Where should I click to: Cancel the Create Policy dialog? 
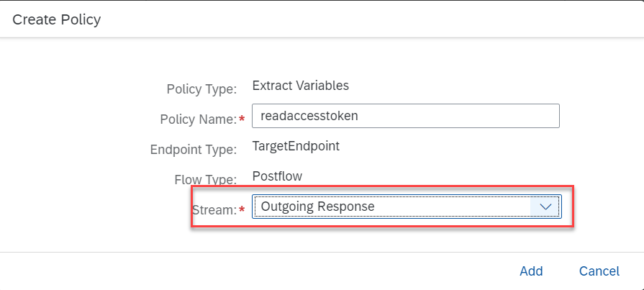599,271
